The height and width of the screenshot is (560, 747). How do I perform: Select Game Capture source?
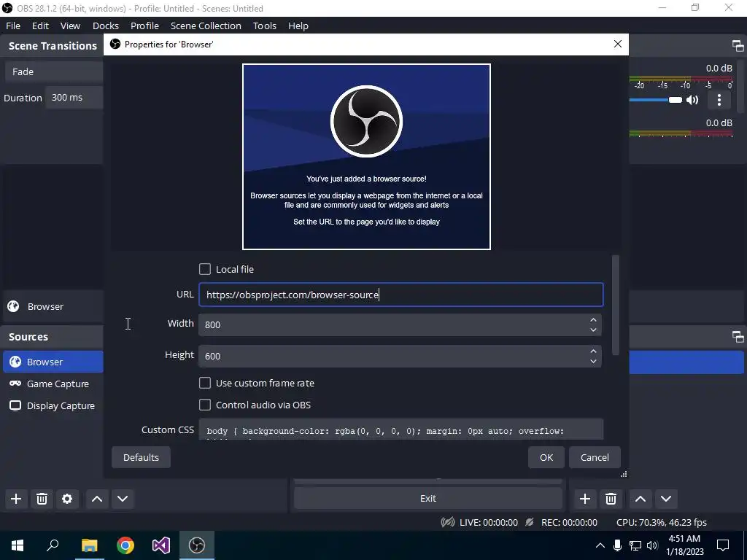[53, 384]
